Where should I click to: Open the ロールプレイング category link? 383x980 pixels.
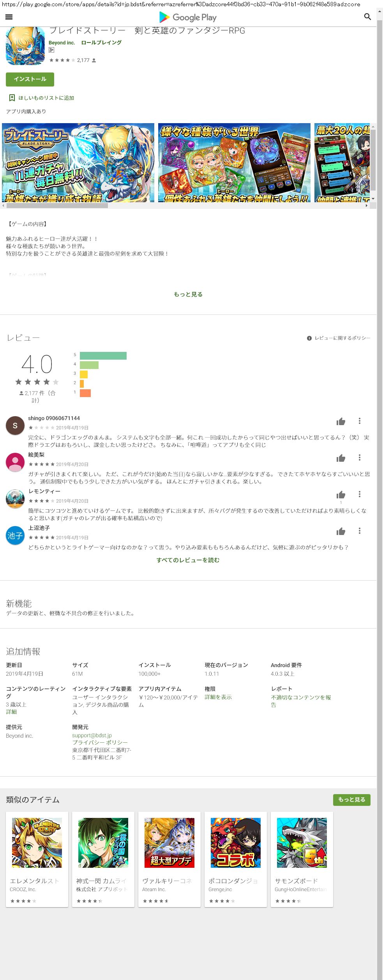tap(101, 42)
